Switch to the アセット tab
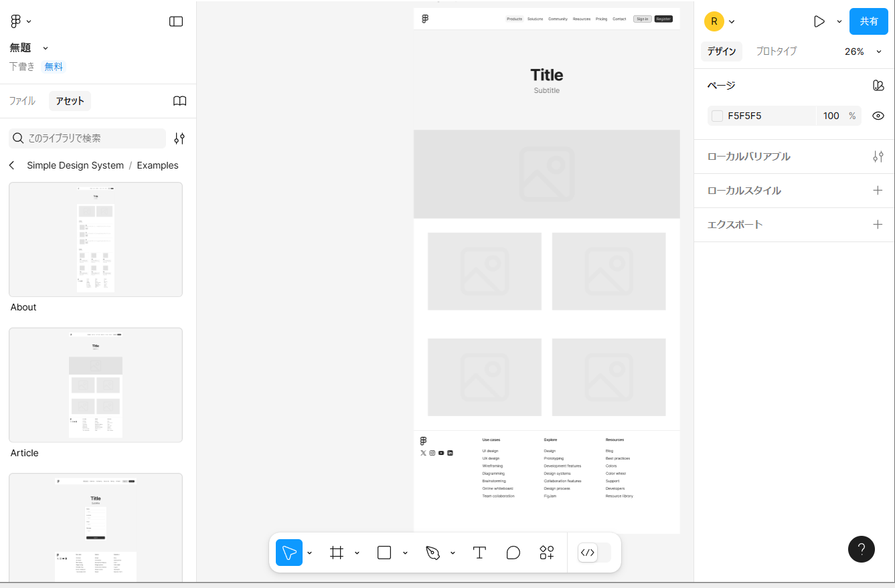895x588 pixels. [x=70, y=101]
